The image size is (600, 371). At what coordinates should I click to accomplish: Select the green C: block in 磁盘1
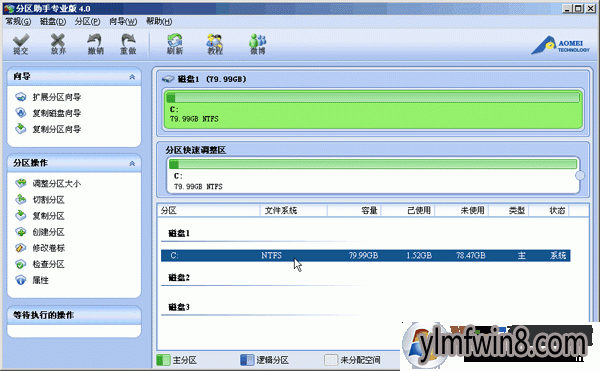pyautogui.click(x=373, y=109)
